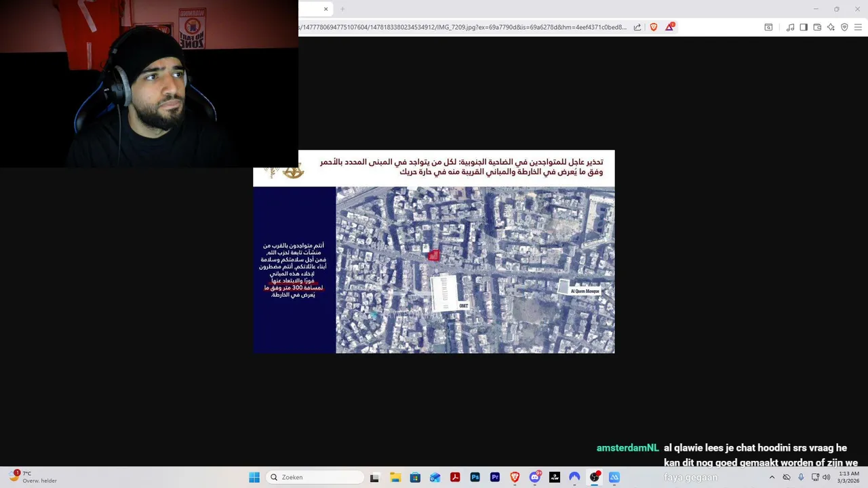Switch to Brave browser in the taskbar
Viewport: 868px width, 488px height.
pyautogui.click(x=515, y=477)
